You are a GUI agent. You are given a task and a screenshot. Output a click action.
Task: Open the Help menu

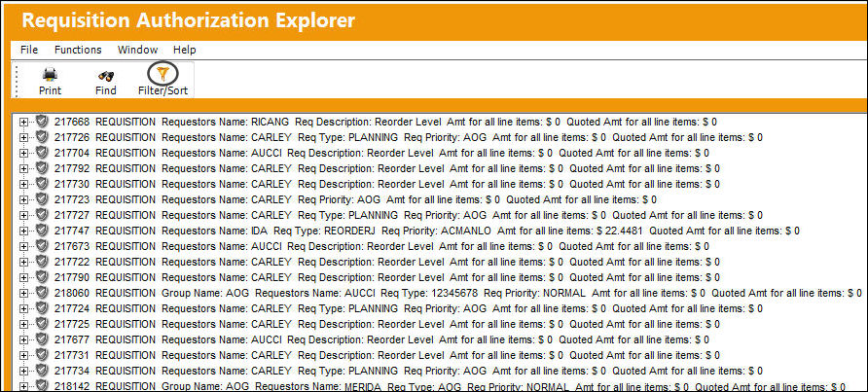[184, 50]
